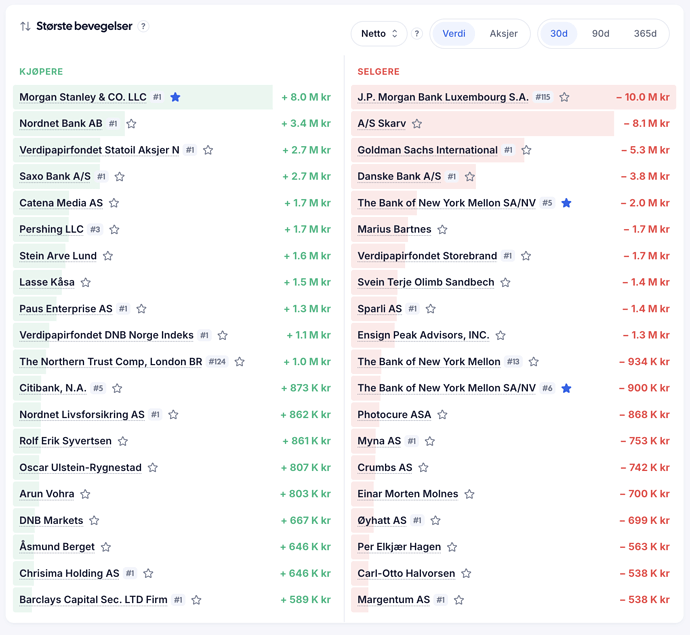Click the KJØPERE column heading
This screenshot has width=690, height=635.
pos(41,72)
